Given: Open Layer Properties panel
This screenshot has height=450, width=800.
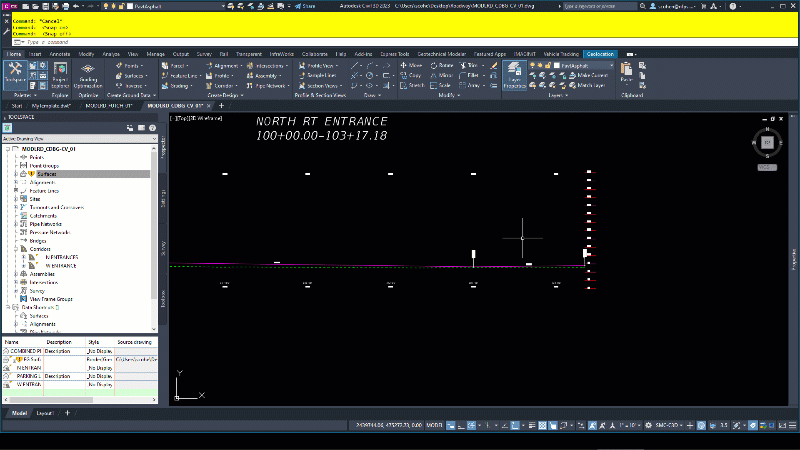Looking at the screenshot, I should (514, 76).
